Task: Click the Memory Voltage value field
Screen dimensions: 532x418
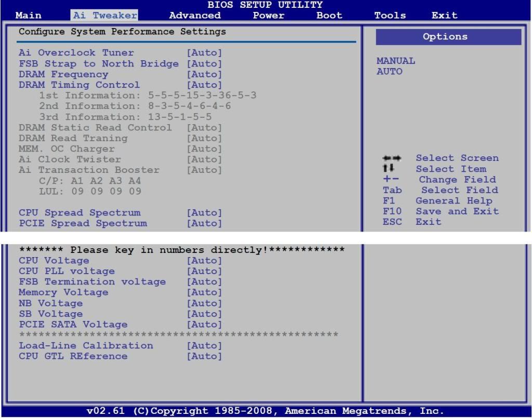Action: pyautogui.click(x=204, y=292)
